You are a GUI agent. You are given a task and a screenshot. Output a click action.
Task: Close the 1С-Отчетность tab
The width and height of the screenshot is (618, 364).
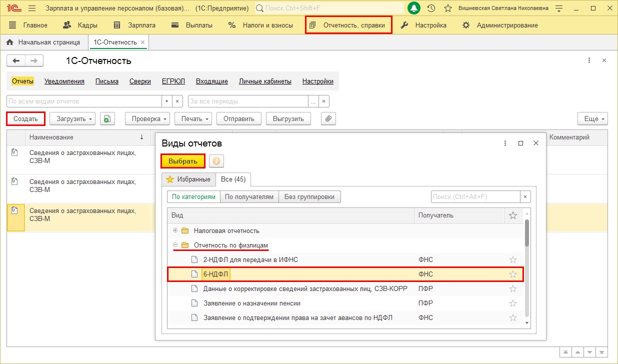point(142,42)
